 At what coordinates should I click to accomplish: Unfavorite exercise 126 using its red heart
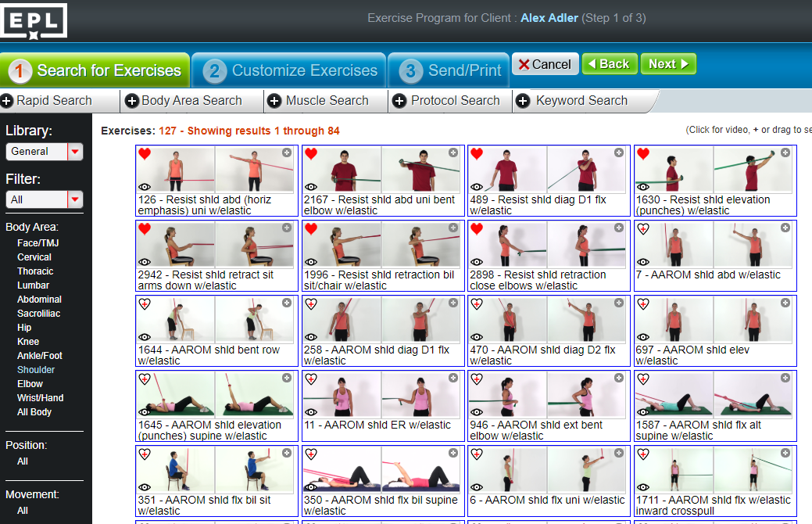145,153
